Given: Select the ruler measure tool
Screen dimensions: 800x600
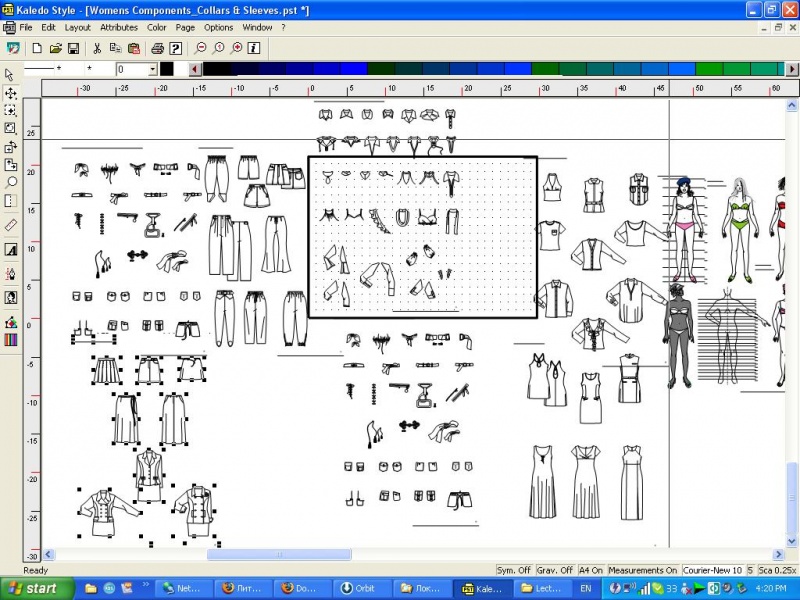Looking at the screenshot, I should click(10, 225).
